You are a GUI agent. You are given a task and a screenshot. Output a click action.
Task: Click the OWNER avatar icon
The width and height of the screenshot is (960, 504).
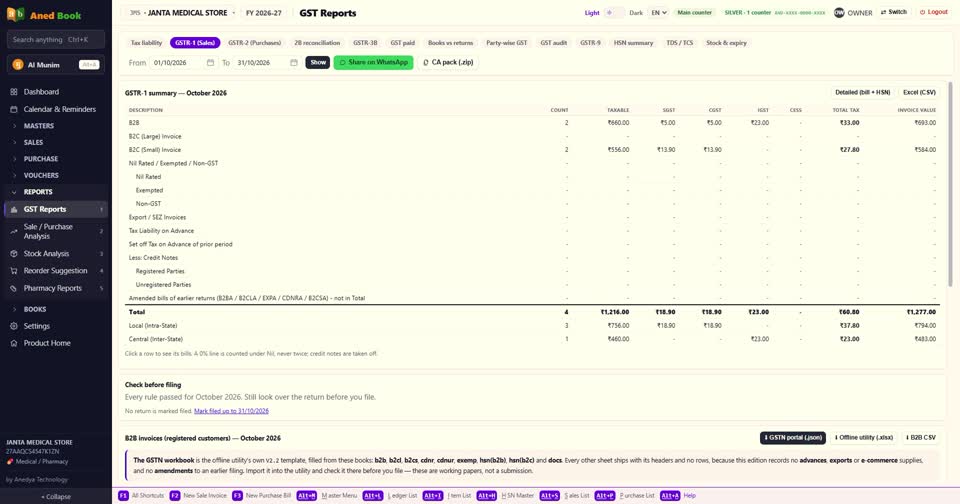[x=839, y=13]
